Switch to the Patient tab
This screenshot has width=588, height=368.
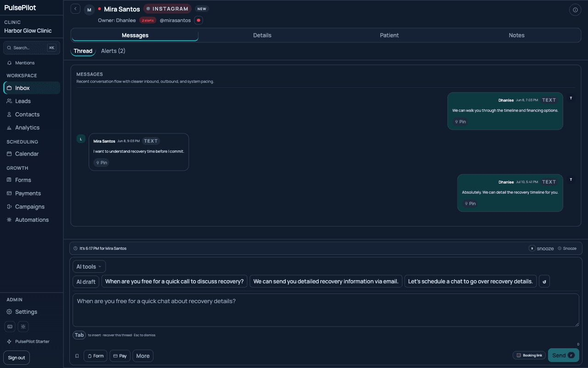390,35
